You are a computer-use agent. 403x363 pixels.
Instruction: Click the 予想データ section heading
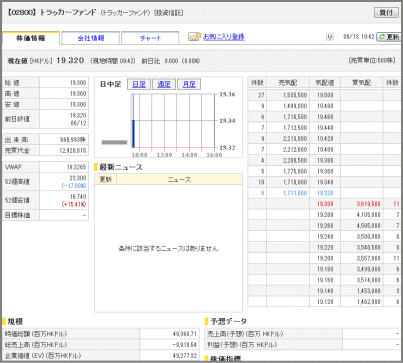(x=228, y=321)
